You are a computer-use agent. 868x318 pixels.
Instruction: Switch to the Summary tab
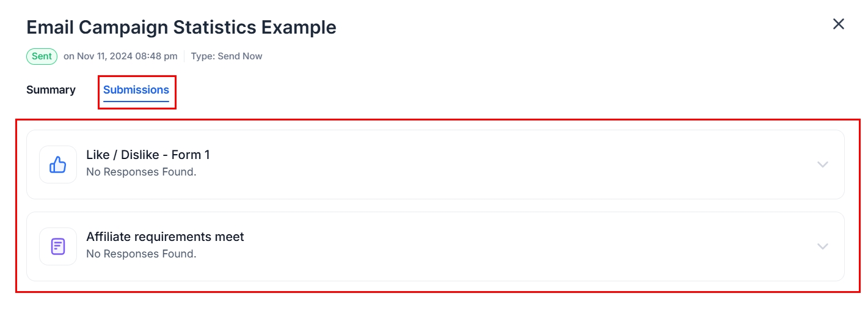[51, 90]
